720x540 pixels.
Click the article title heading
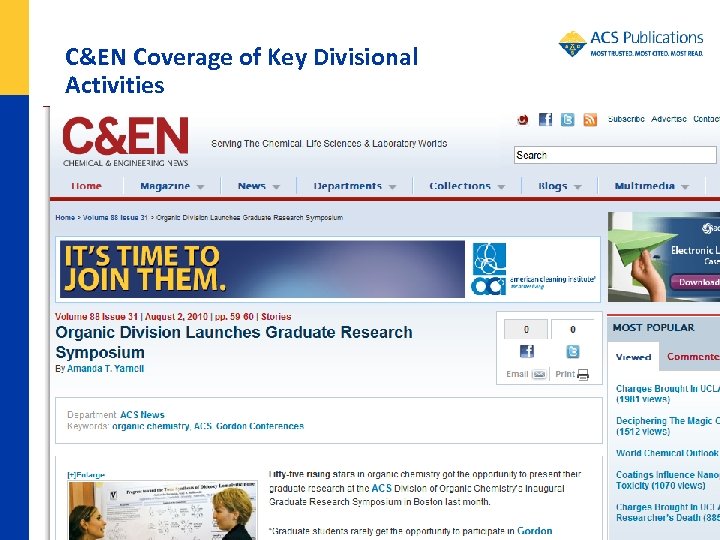tap(234, 342)
